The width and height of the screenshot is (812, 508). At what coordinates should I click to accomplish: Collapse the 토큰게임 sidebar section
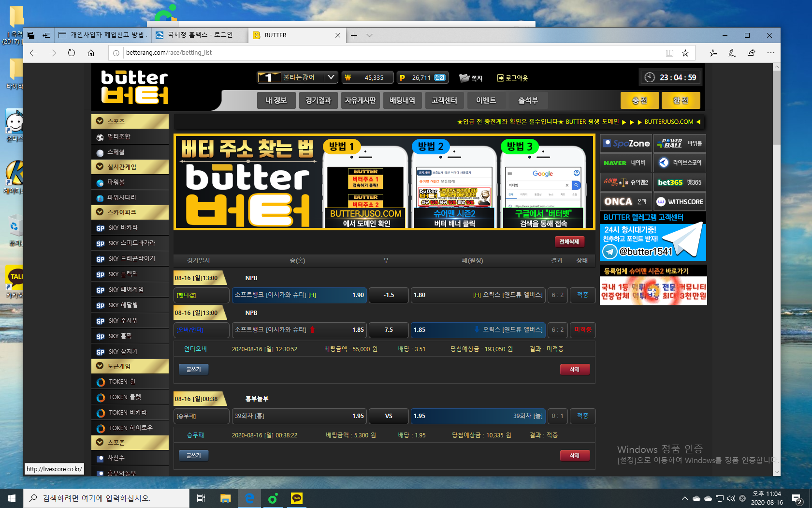click(x=100, y=366)
